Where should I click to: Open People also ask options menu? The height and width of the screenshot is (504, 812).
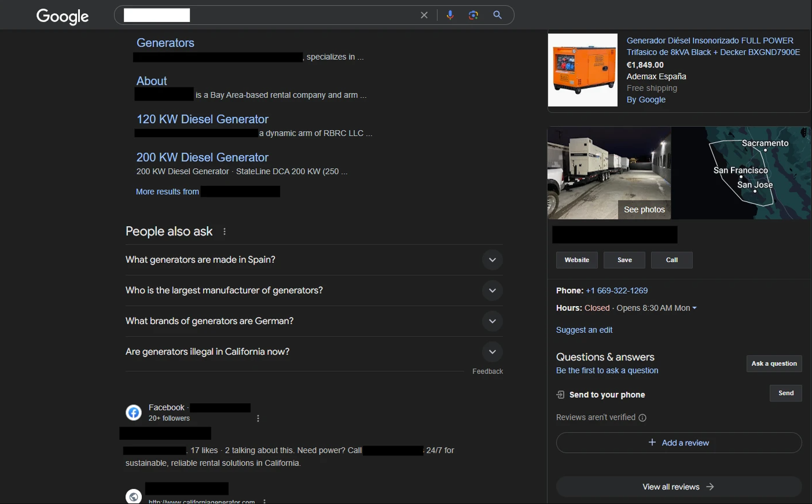point(225,231)
